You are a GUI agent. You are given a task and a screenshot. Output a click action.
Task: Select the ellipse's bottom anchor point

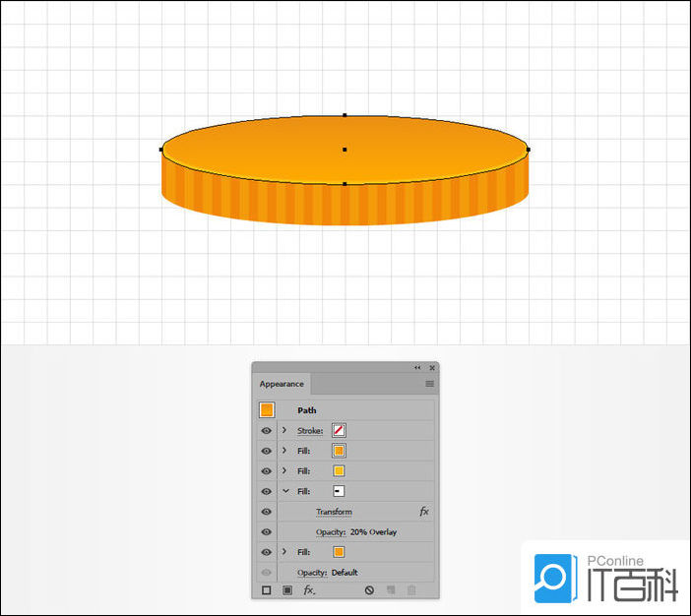point(345,184)
